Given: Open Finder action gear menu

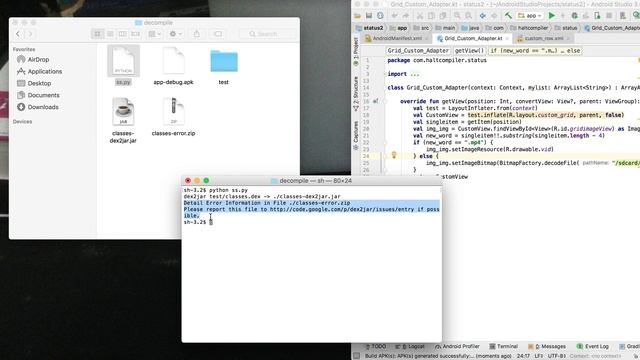Looking at the screenshot, I should point(176,34).
